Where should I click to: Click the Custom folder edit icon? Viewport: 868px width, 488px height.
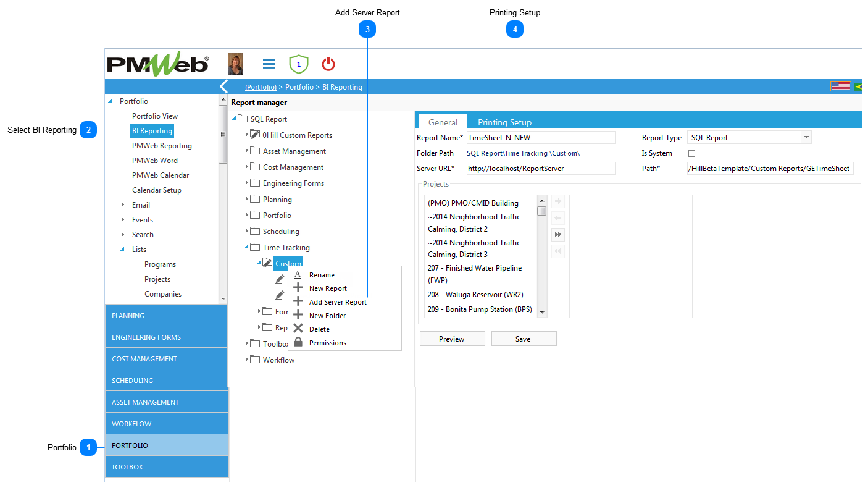[x=267, y=263]
